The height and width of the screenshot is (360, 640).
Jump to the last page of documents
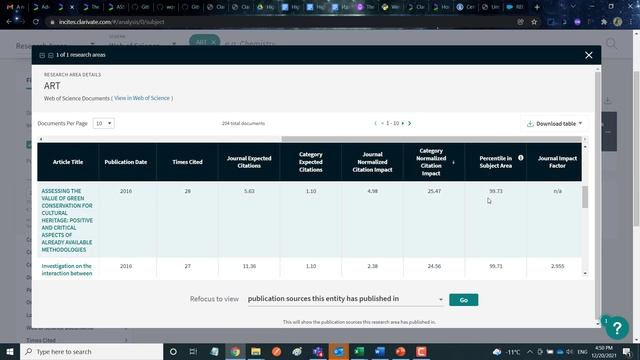point(409,123)
